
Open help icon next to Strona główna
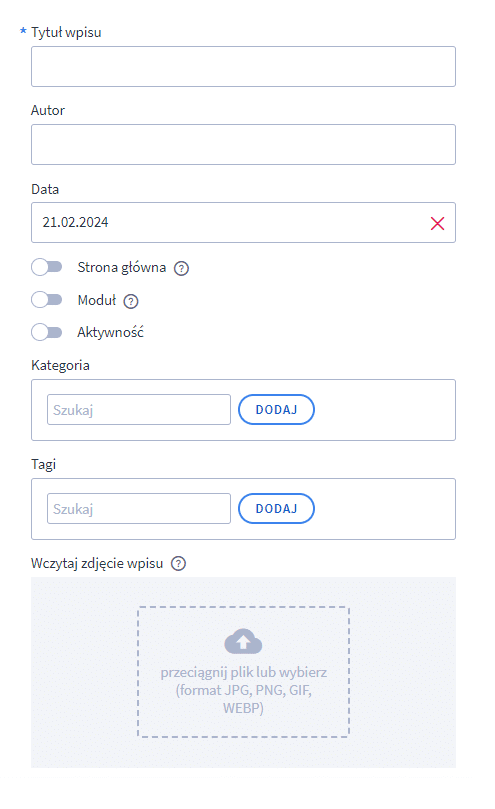coord(181,268)
